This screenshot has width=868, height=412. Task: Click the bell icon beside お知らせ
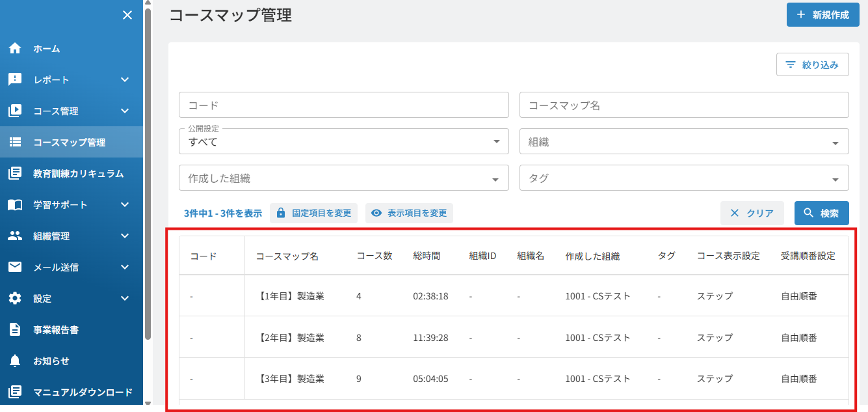[x=15, y=361]
